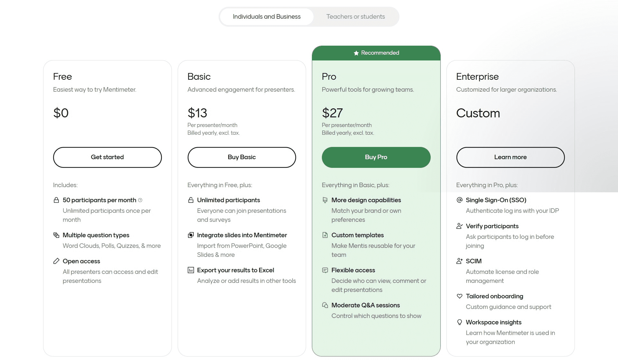
Task: Click the Verify participants person icon
Action: click(460, 226)
